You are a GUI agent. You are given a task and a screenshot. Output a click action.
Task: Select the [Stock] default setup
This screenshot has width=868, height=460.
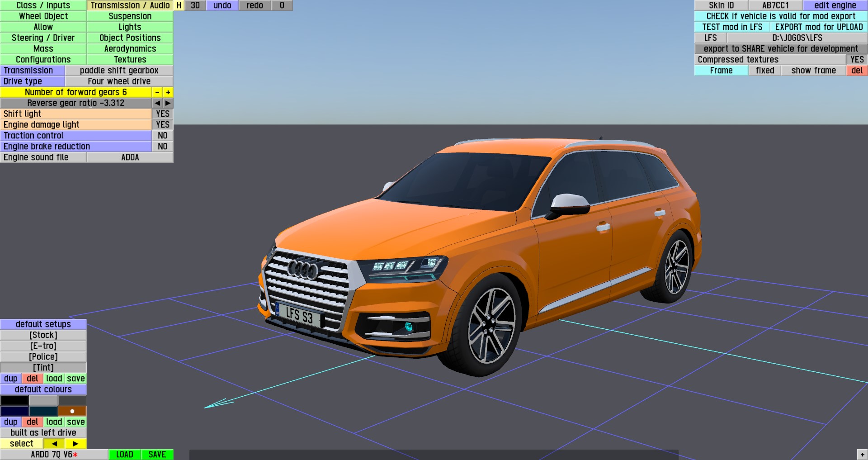click(43, 335)
